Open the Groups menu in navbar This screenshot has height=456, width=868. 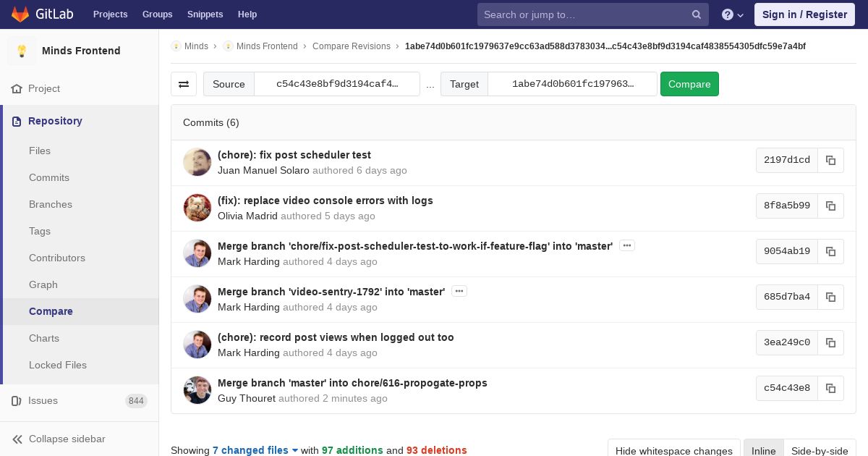click(157, 14)
